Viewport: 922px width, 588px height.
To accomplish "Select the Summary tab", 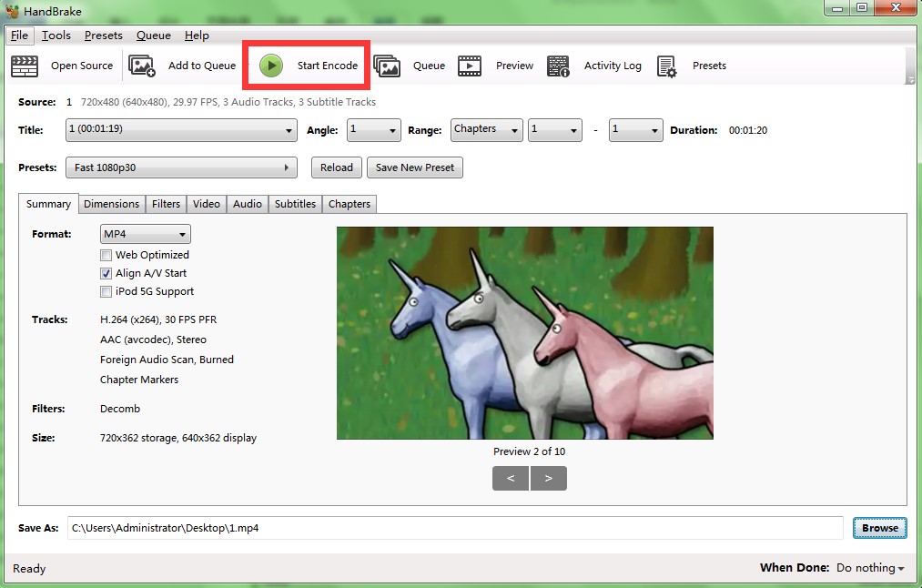I will coord(48,204).
